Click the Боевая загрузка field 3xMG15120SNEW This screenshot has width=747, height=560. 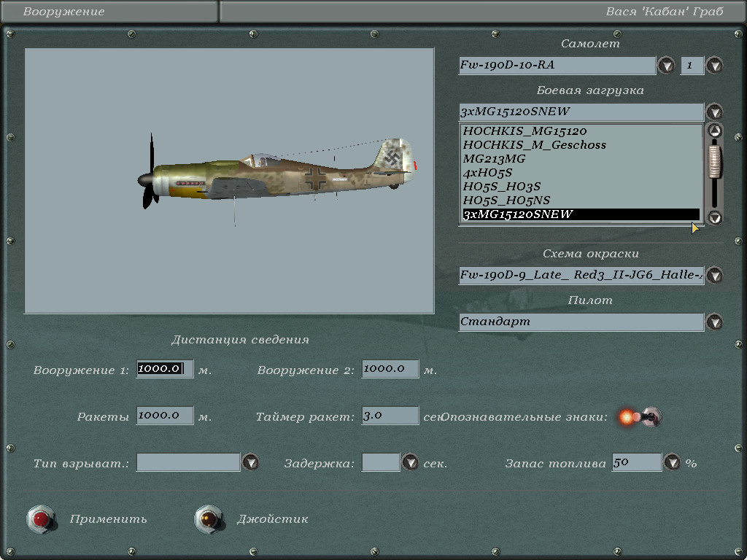tap(581, 112)
